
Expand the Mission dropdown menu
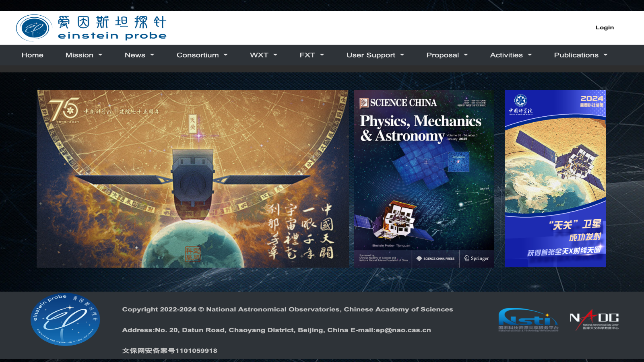coord(84,55)
